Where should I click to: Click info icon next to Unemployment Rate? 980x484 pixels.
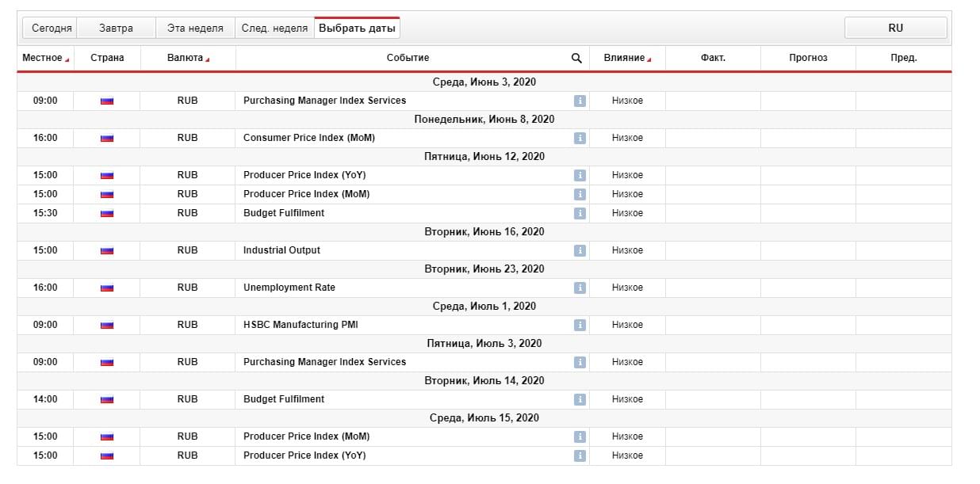pyautogui.click(x=580, y=288)
